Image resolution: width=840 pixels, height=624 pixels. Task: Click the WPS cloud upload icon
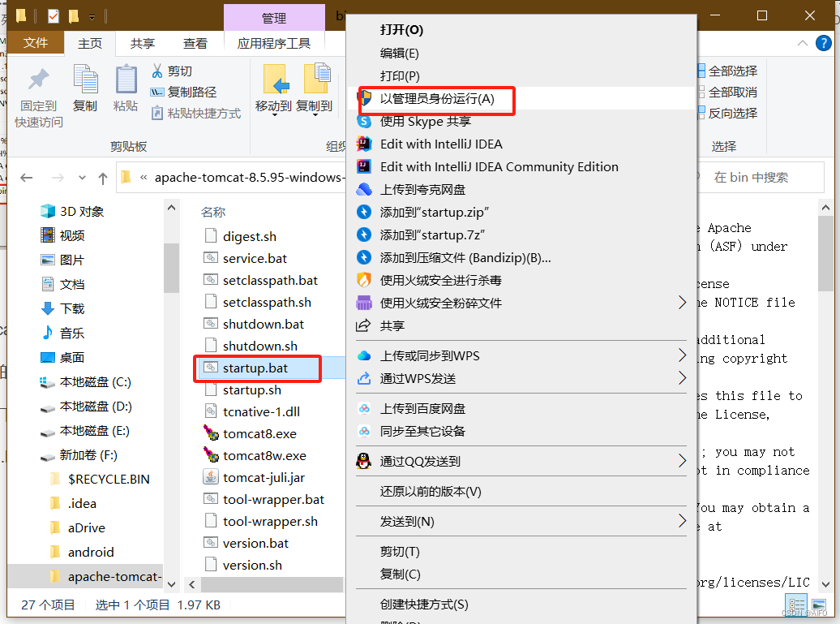click(x=364, y=355)
